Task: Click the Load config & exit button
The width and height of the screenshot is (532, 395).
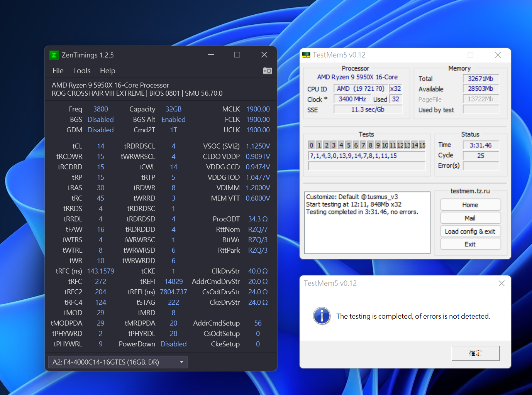Action: [470, 231]
